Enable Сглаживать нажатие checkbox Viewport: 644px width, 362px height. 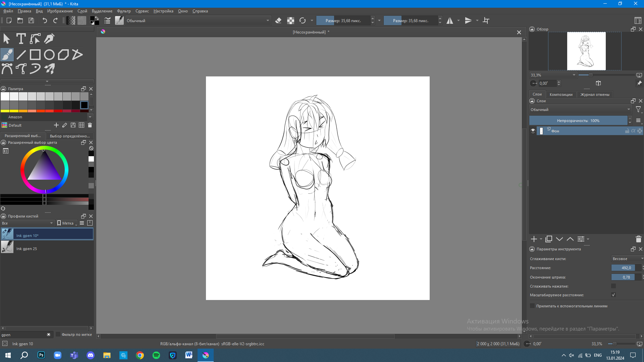pos(613,286)
